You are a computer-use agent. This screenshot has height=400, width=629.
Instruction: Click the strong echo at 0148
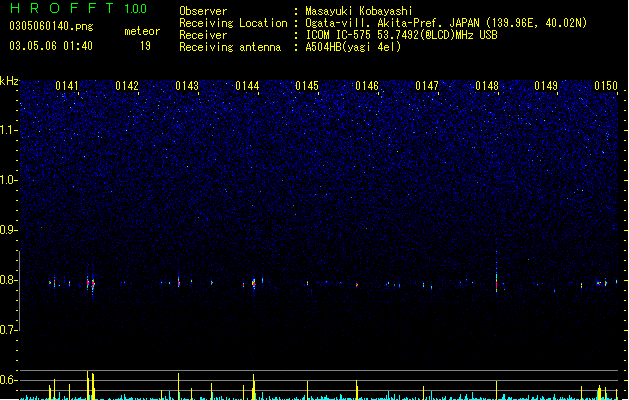pyautogui.click(x=496, y=281)
